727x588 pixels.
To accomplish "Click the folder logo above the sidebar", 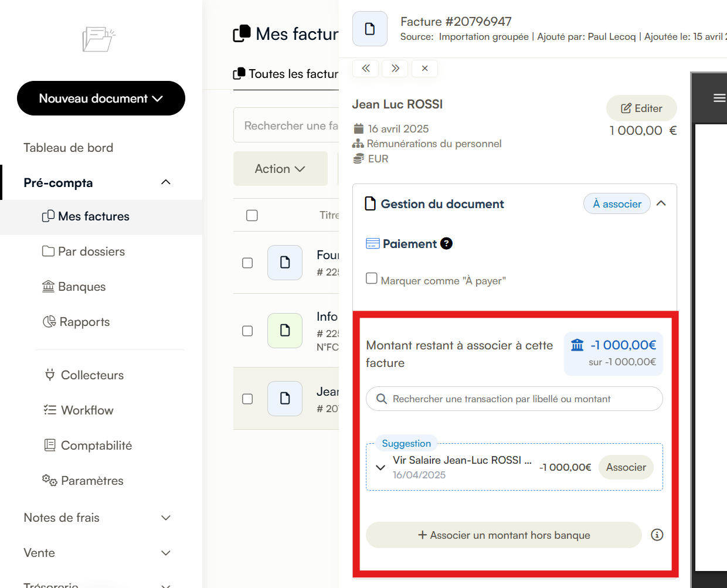I will tap(99, 39).
